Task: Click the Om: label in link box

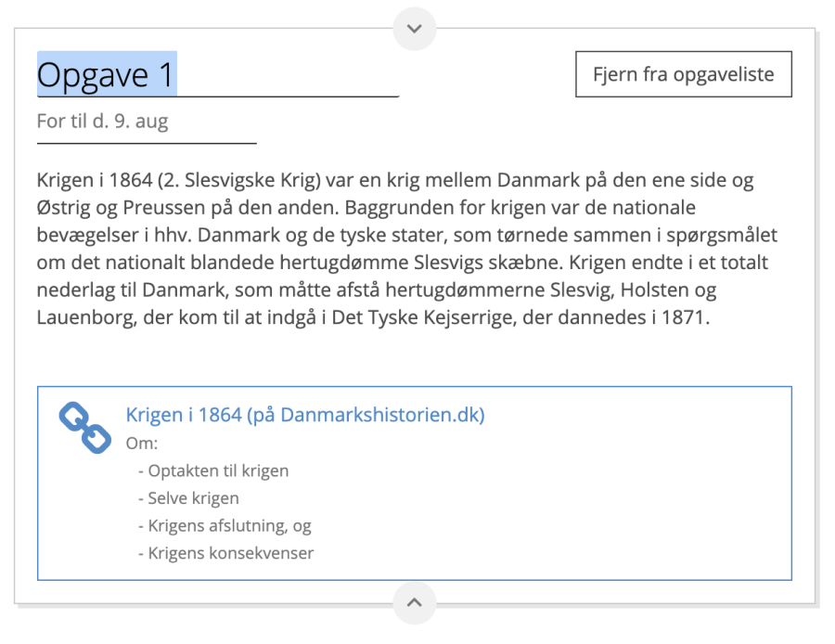Action: pos(142,444)
